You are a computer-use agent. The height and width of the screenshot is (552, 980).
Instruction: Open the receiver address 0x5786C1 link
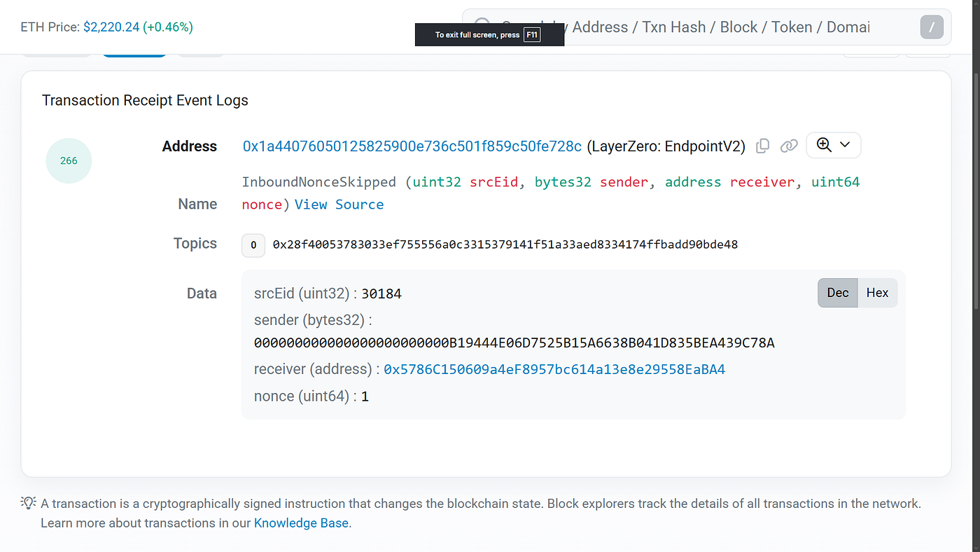click(x=554, y=369)
